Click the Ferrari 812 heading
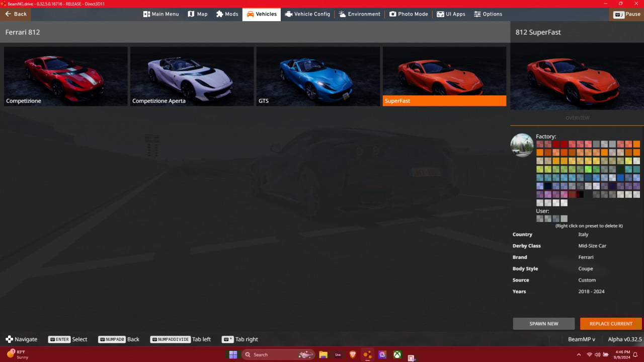644x362 pixels. click(x=23, y=32)
